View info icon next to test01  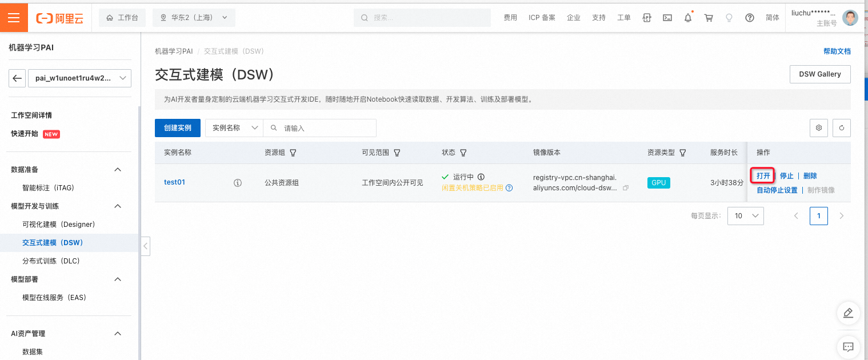point(237,182)
